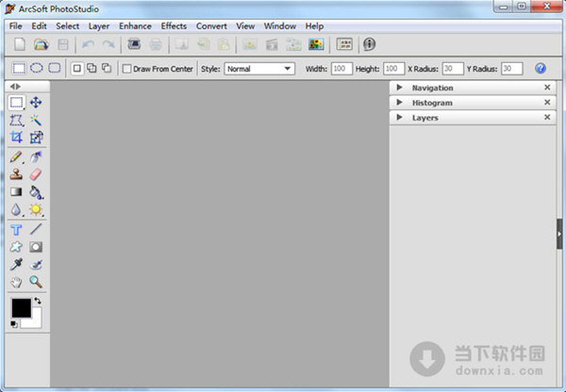
Task: Click the Save disk icon
Action: pos(63,44)
